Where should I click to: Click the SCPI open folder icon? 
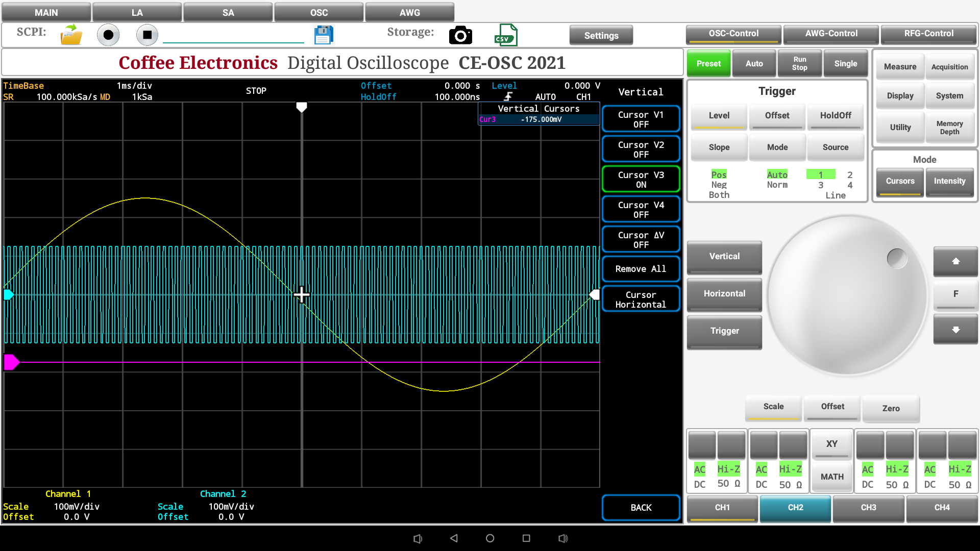pyautogui.click(x=71, y=35)
